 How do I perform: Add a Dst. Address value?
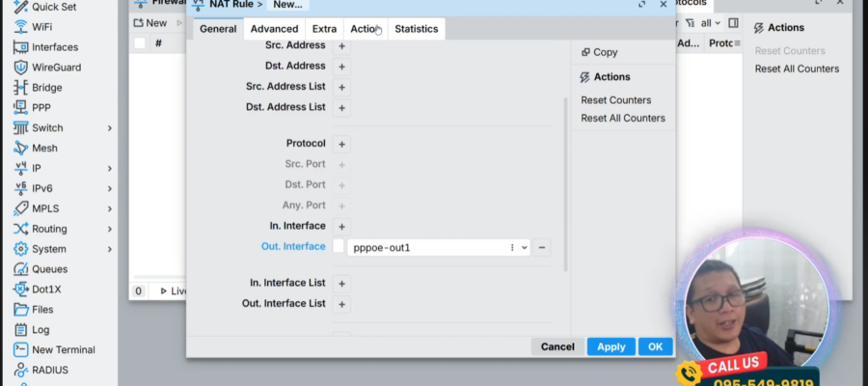coord(341,67)
